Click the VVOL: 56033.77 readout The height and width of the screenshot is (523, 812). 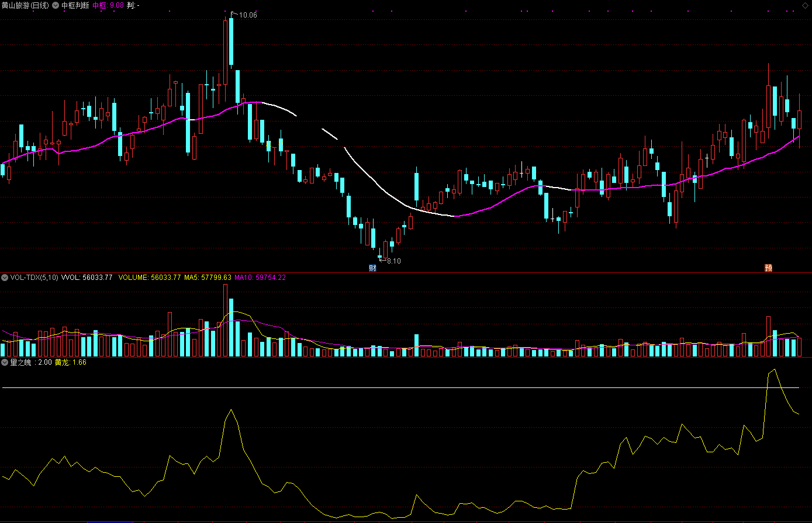pyautogui.click(x=87, y=278)
